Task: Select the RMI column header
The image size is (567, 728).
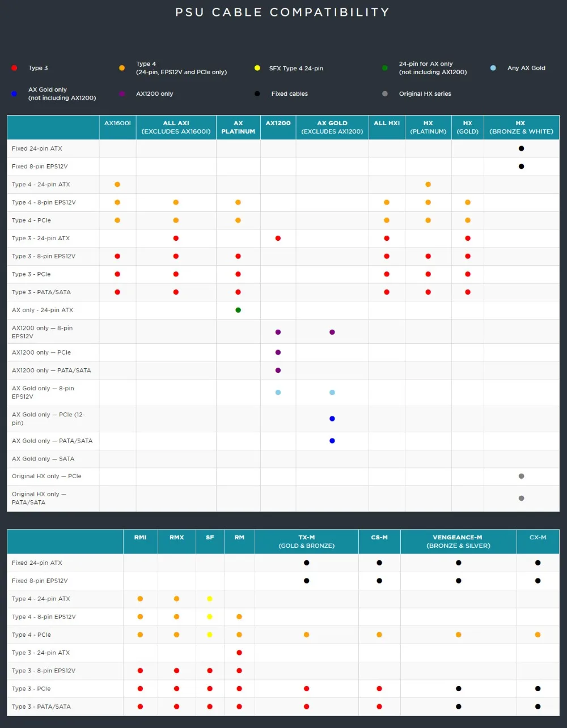Action: click(x=140, y=542)
